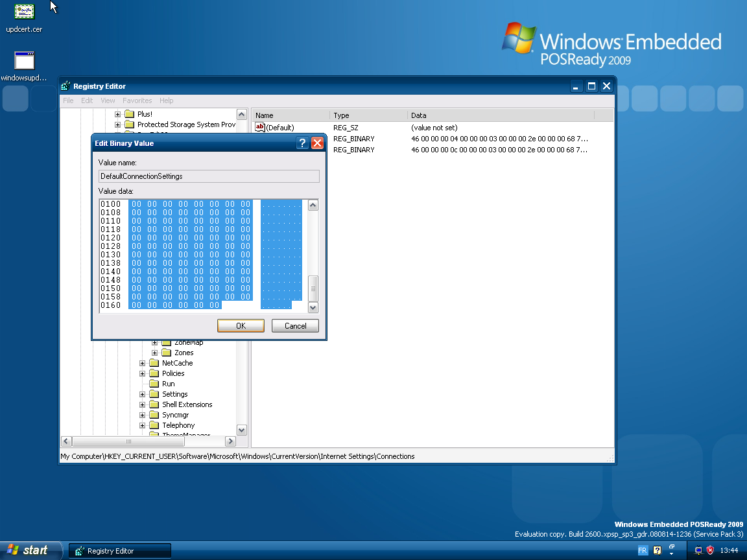Screen dimensions: 747x560
Task: Click the red security shield tray icon
Action: click(710, 550)
